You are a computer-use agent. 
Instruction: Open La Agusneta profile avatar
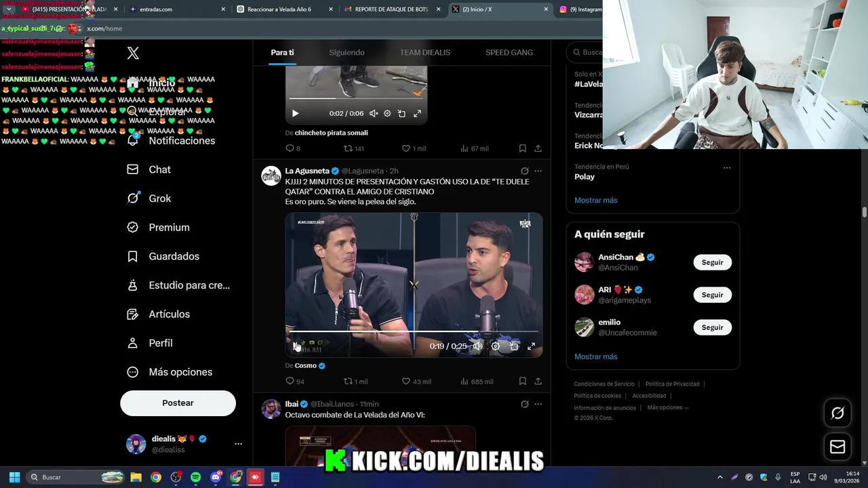pyautogui.click(x=271, y=176)
